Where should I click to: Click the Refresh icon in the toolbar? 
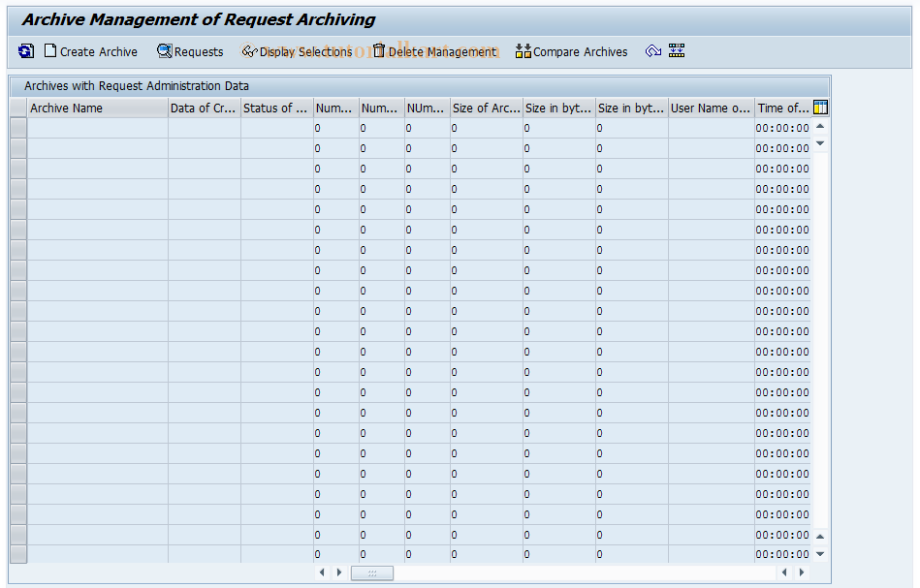coord(26,51)
